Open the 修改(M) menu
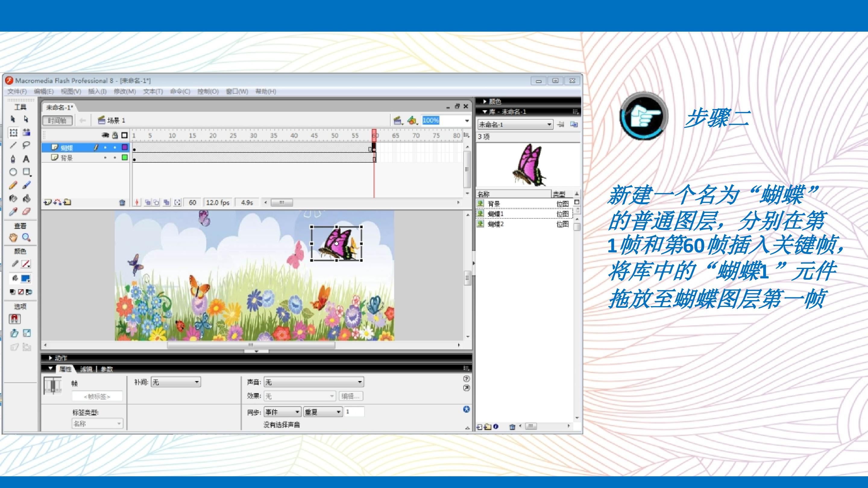This screenshot has width=868, height=488. [124, 91]
